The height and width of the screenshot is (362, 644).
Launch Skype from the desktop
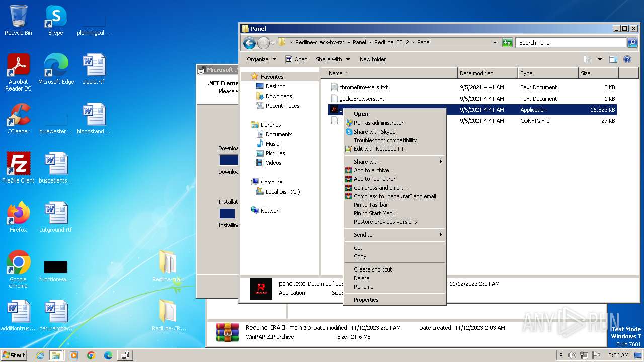point(55,20)
